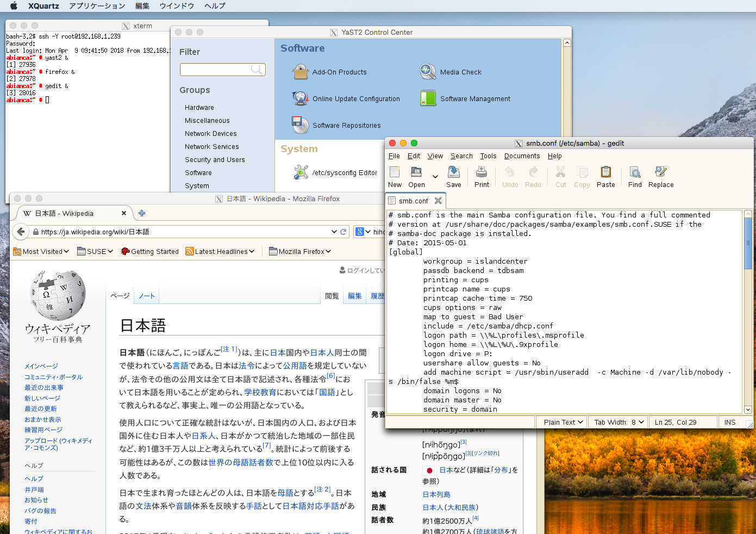Open the Tools menu in gedit
This screenshot has width=756, height=534.
click(x=488, y=156)
